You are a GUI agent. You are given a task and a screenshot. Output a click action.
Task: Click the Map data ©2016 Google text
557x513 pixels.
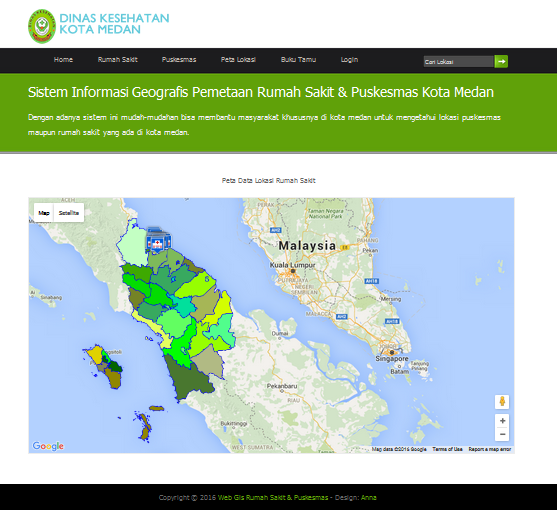(399, 449)
